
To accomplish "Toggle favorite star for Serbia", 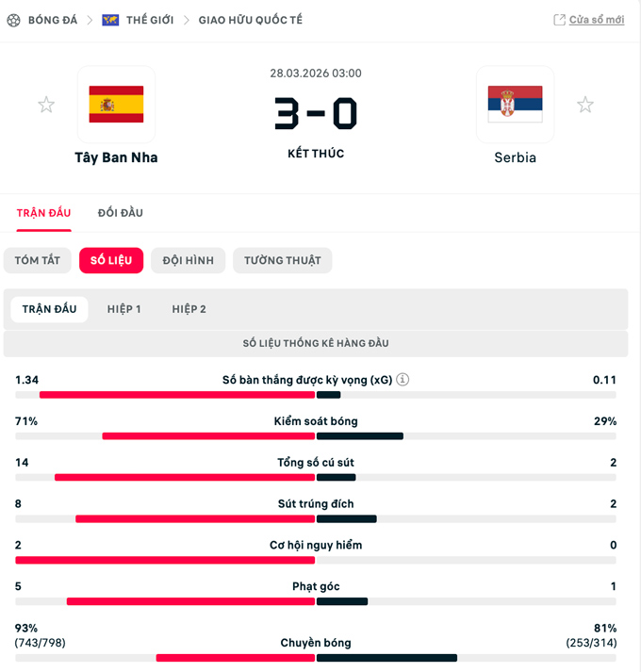I will click(x=585, y=105).
